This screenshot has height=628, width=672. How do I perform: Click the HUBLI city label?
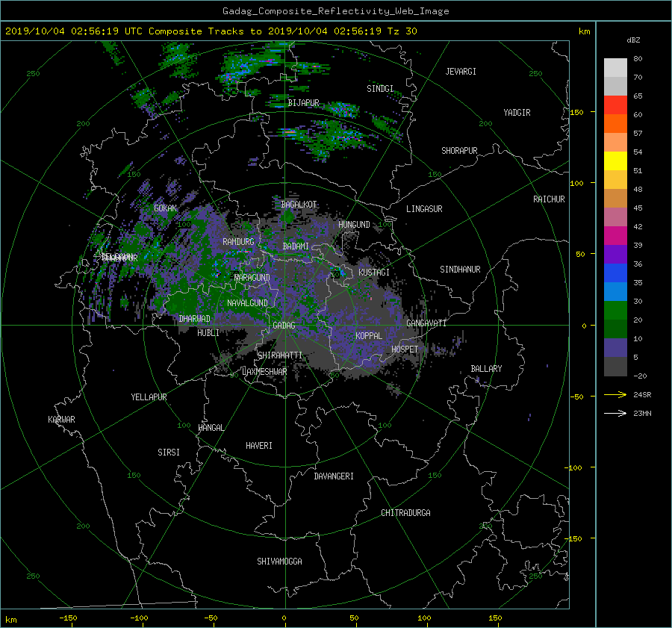pos(208,333)
